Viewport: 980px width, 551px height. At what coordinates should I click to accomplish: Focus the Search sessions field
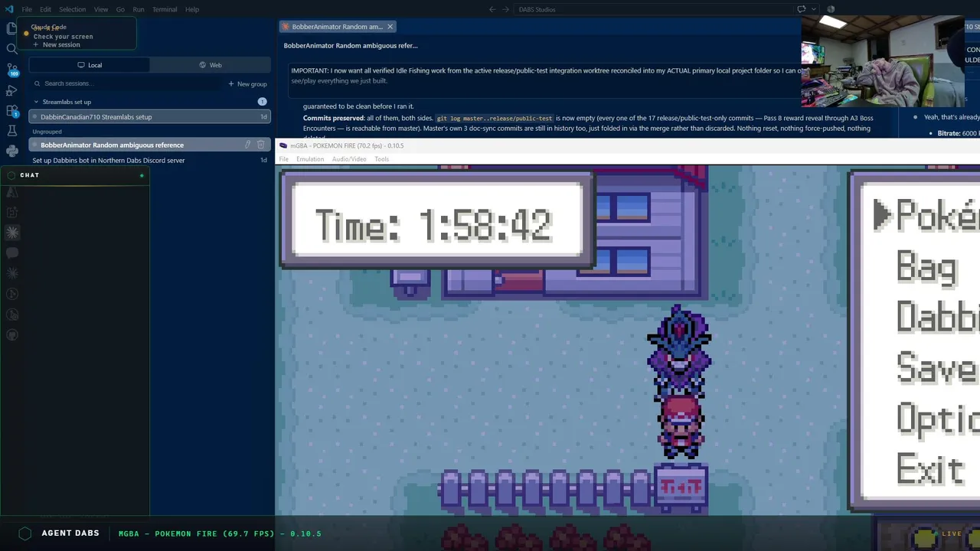point(126,83)
